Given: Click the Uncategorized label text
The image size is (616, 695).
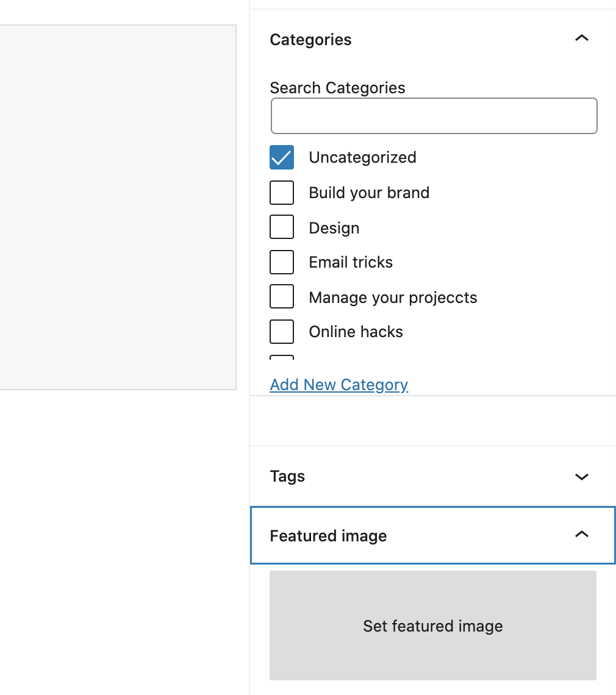Looking at the screenshot, I should click(362, 157).
